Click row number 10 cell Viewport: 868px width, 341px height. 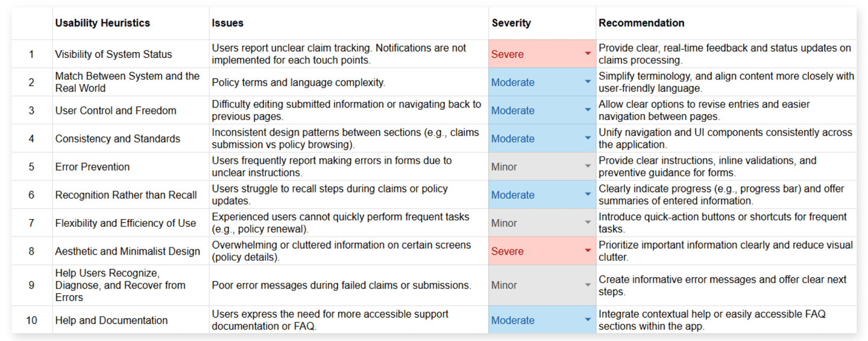31,320
